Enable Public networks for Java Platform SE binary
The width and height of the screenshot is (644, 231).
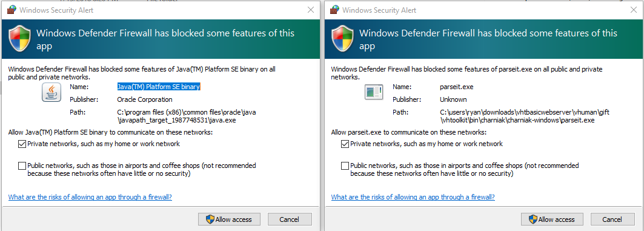pos(22,166)
